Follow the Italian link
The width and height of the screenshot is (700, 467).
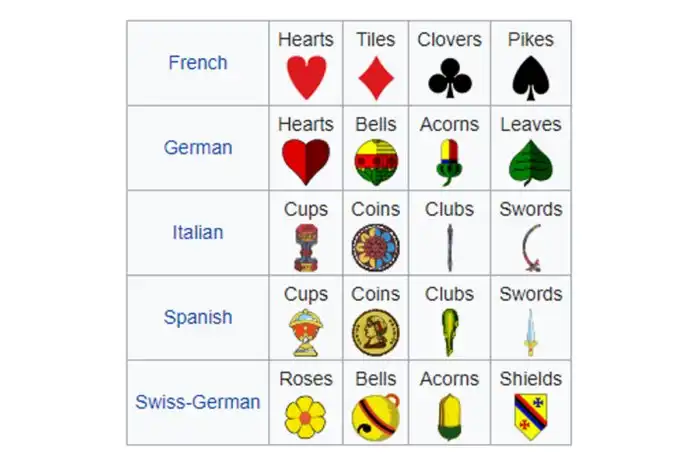click(198, 233)
